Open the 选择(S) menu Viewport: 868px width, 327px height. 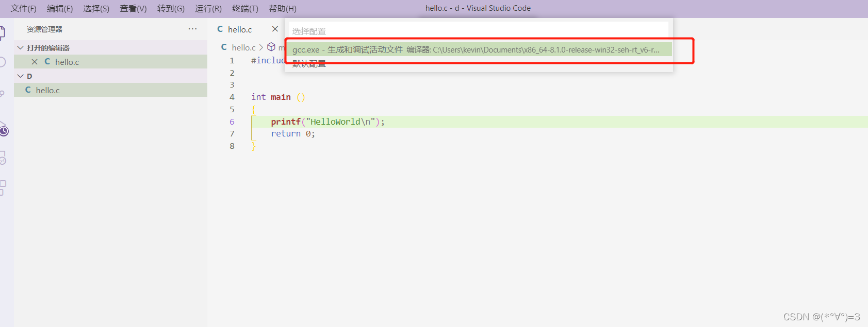click(x=96, y=8)
